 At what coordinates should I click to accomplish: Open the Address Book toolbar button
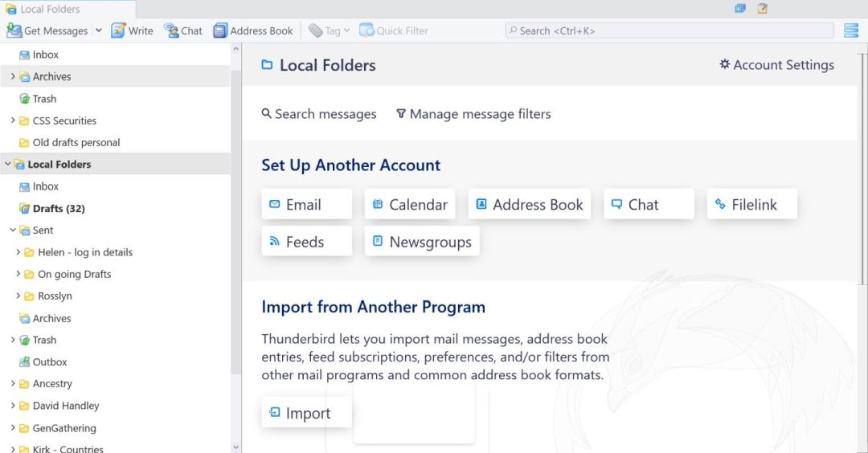tap(253, 31)
